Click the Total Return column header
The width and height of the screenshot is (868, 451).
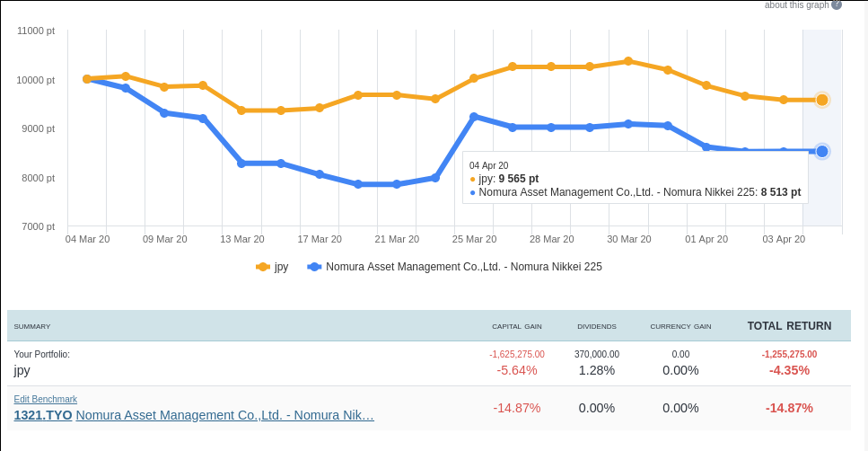click(x=789, y=326)
